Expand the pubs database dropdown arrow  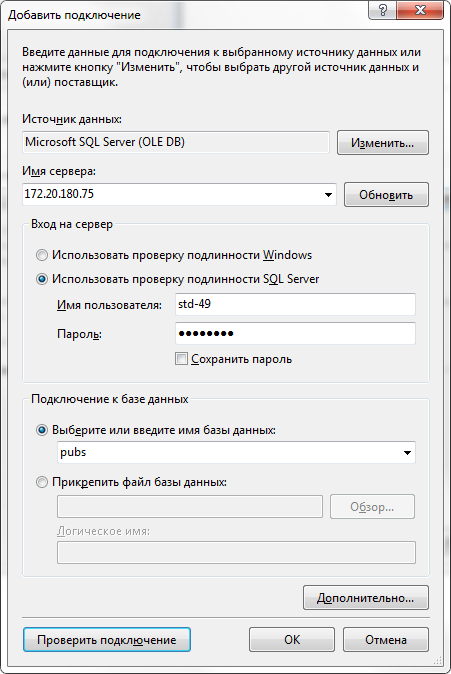[x=407, y=453]
